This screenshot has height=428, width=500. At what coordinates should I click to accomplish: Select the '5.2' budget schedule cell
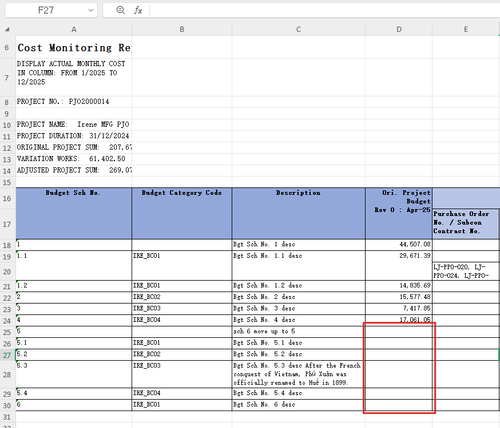point(74,354)
